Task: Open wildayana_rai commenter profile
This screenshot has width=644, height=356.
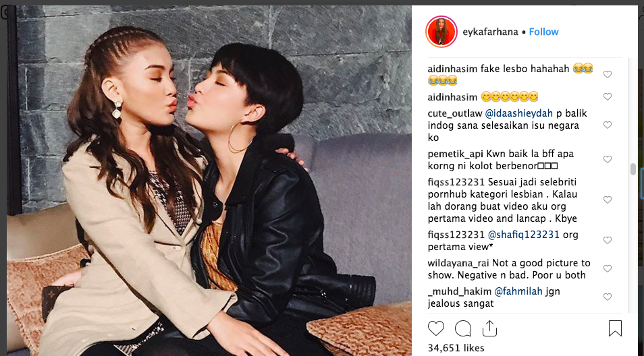Action: (458, 263)
